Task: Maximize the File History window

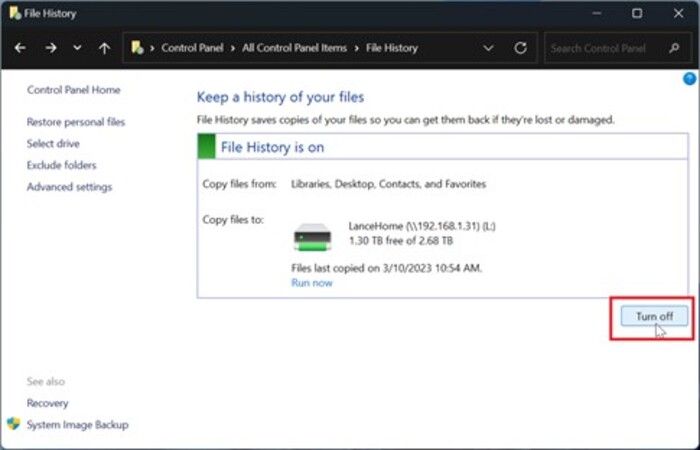Action: [x=637, y=13]
